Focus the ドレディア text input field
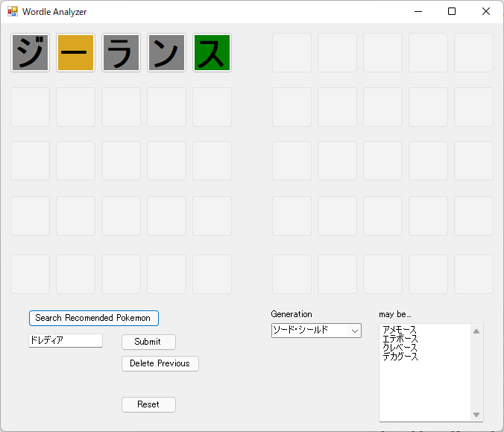Image resolution: width=504 pixels, height=432 pixels. (x=66, y=340)
